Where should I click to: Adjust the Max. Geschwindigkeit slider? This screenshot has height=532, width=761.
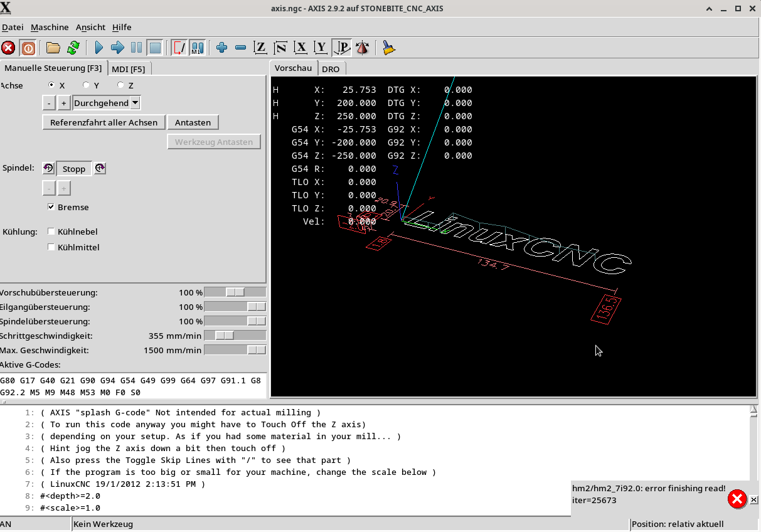click(235, 350)
